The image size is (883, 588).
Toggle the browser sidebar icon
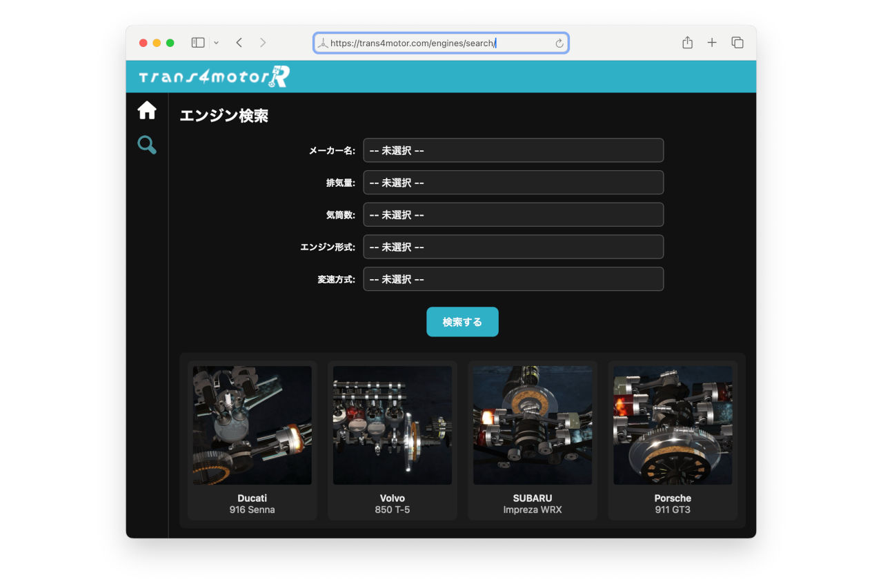click(x=197, y=42)
